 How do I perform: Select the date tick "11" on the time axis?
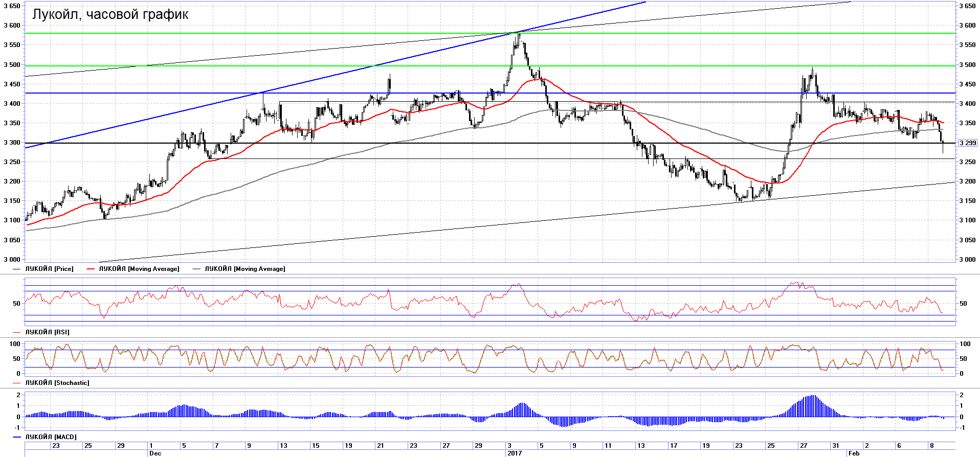(x=608, y=446)
